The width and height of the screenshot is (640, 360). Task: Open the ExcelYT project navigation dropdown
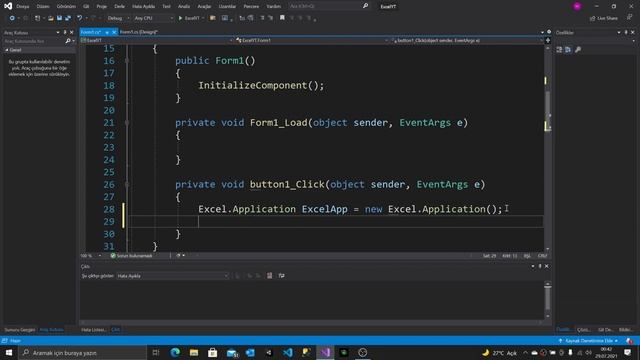(157, 40)
